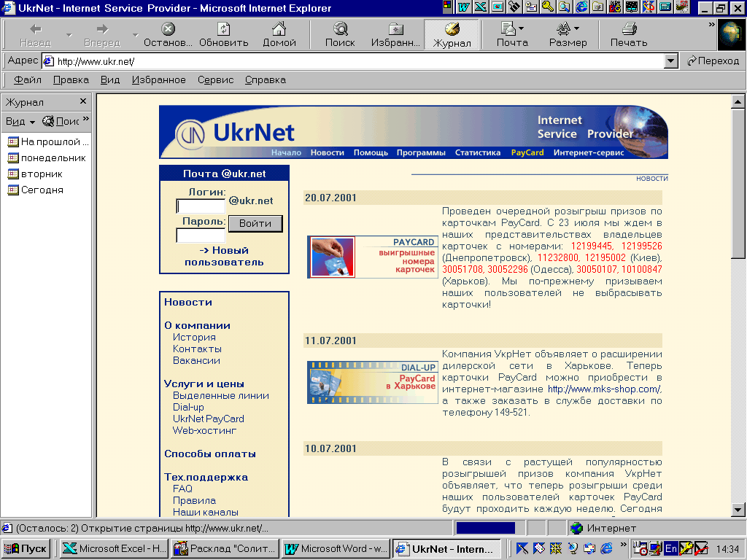The image size is (747, 560).
Task: Expand the address bar dropdown list
Action: 671,61
